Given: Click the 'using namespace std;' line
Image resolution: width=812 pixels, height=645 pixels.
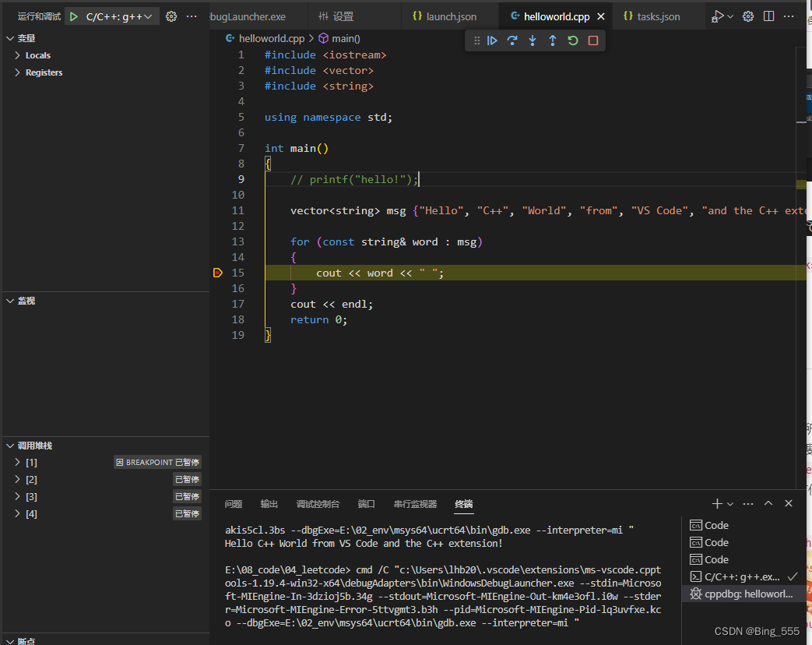Looking at the screenshot, I should [329, 118].
